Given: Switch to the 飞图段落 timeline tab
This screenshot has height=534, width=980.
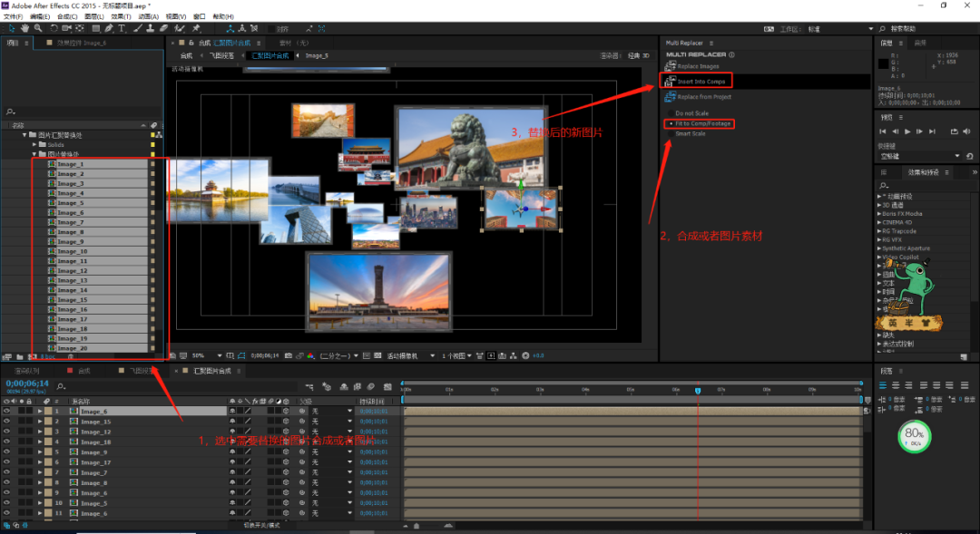Looking at the screenshot, I should (141, 371).
